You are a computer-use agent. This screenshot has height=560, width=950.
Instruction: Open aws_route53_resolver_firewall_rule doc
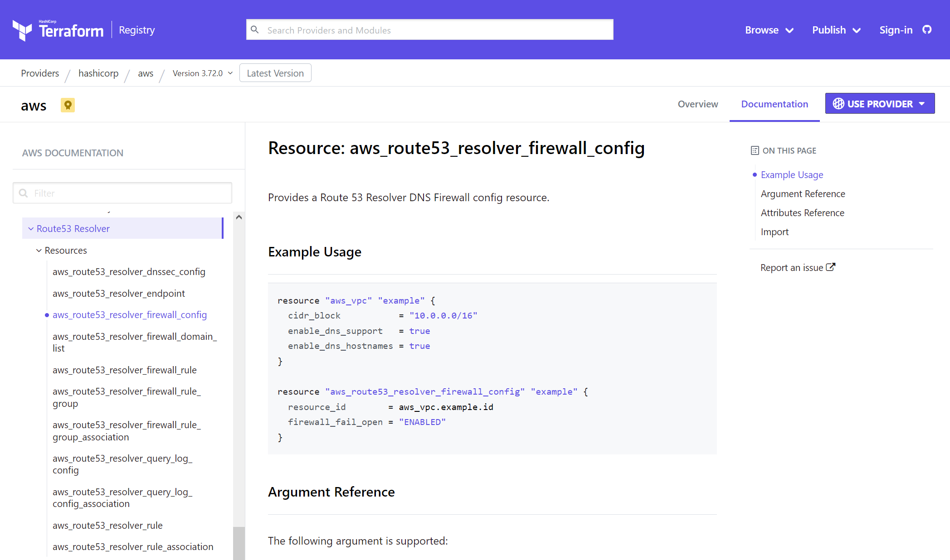[125, 370]
